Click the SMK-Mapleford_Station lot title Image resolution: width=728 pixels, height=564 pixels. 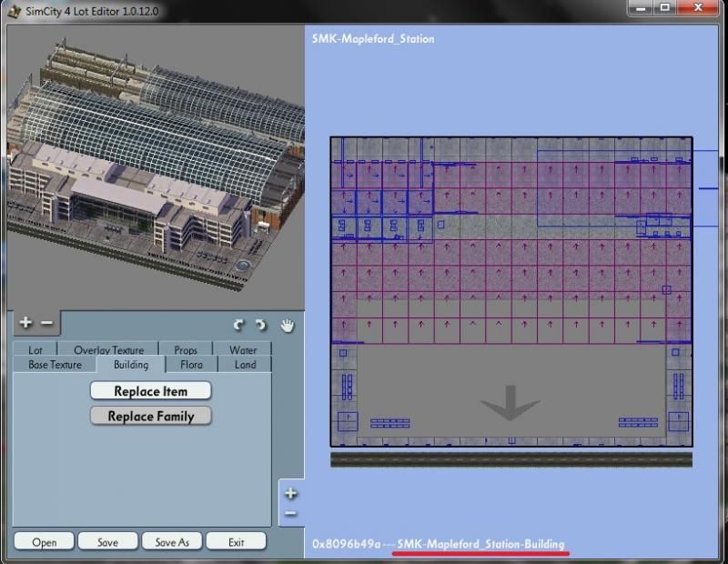pyautogui.click(x=373, y=38)
